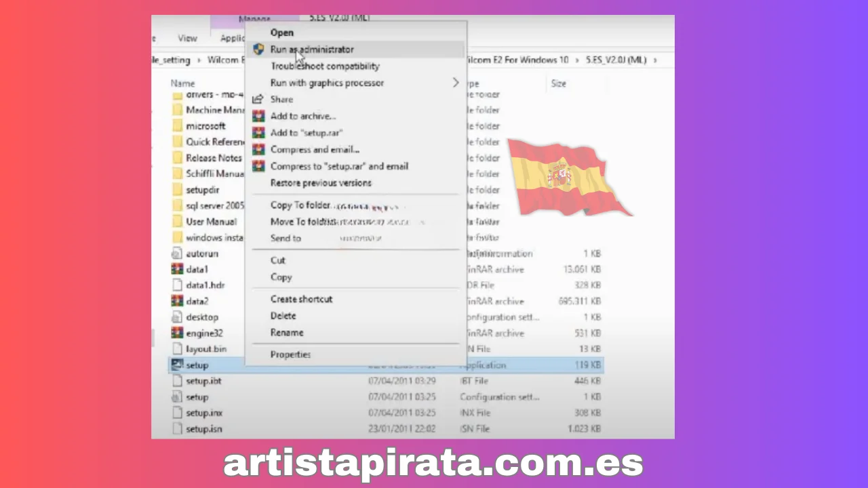Click the "Wilcom E2 For Windows 10" breadcrumb
The width and height of the screenshot is (868, 488).
point(517,60)
